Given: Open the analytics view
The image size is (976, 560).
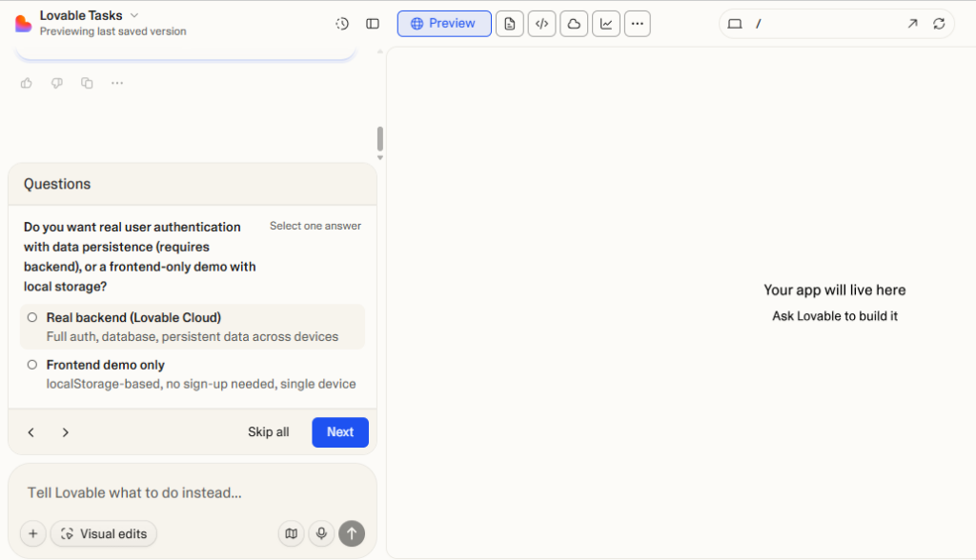Looking at the screenshot, I should (x=605, y=23).
